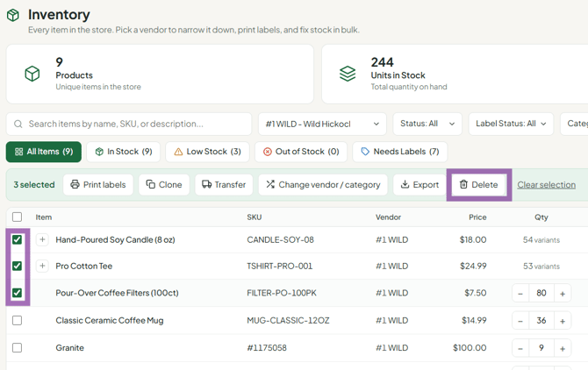The height and width of the screenshot is (370, 588).
Task: Check the Granite row checkbox
Action: click(17, 348)
